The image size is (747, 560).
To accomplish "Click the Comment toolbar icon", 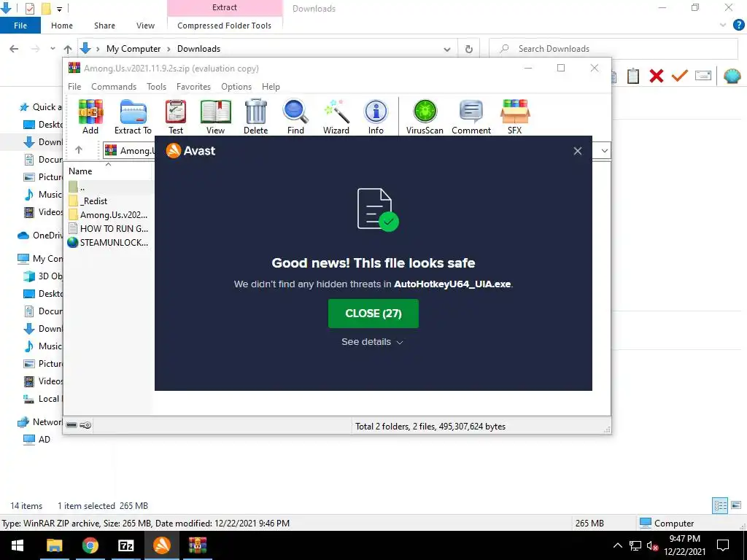I will tap(471, 117).
